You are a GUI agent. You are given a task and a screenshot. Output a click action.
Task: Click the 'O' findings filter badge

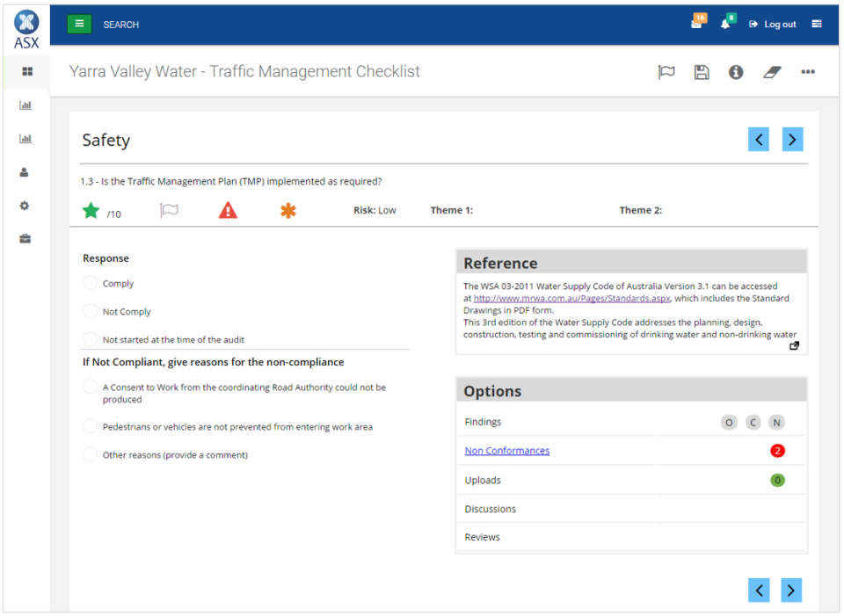[x=729, y=422]
